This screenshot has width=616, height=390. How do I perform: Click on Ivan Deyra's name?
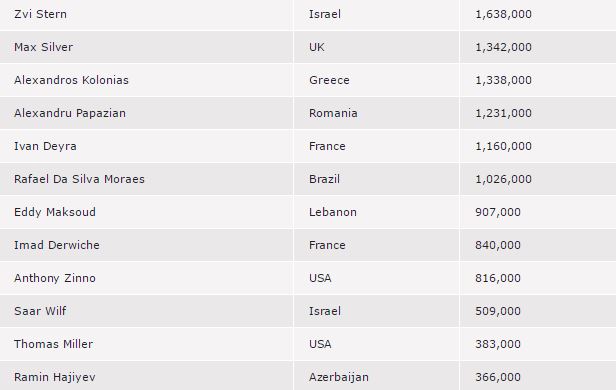pos(45,146)
